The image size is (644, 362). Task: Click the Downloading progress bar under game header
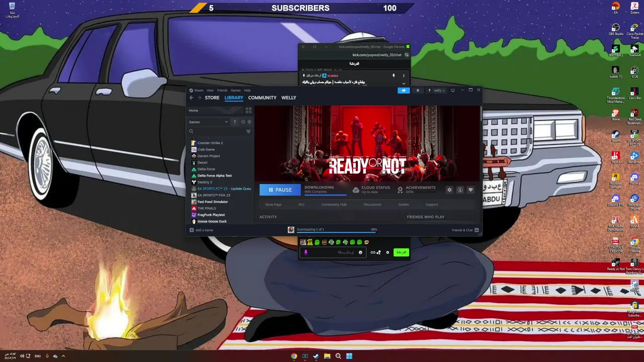[325, 194]
